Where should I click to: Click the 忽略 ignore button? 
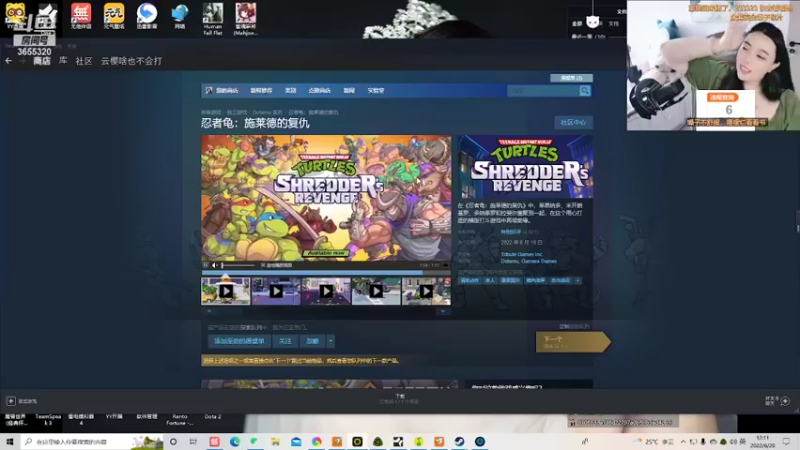click(312, 341)
